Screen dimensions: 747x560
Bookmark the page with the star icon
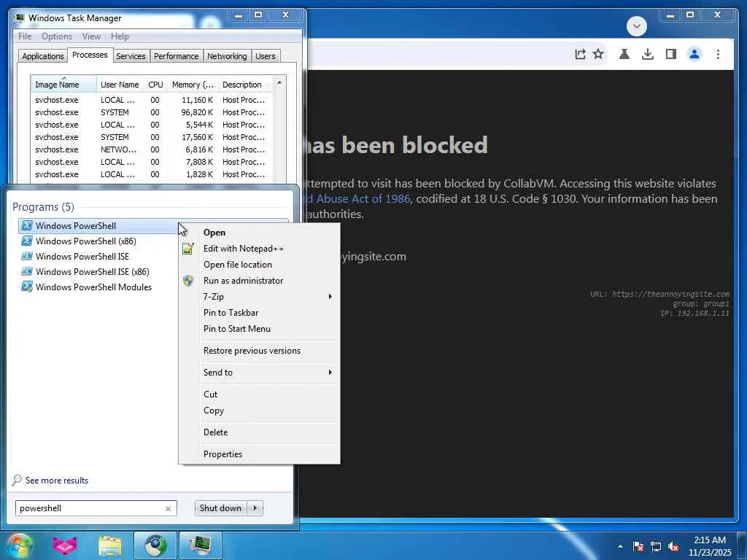[x=598, y=54]
